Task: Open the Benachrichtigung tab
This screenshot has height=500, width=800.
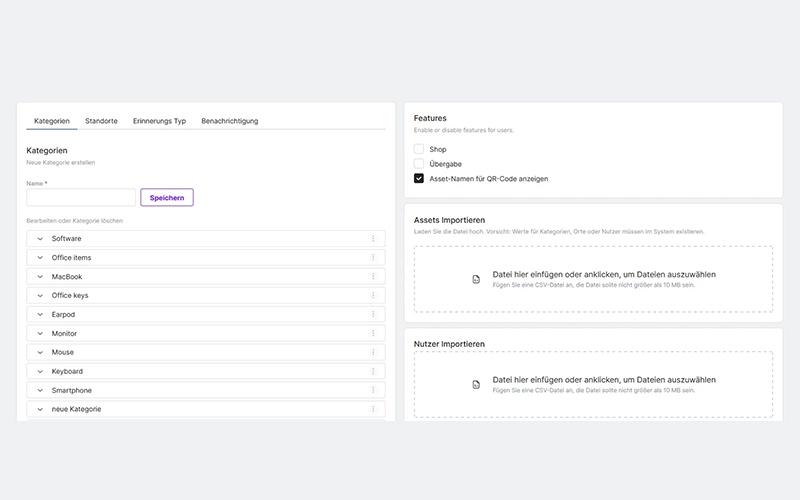Action: [x=230, y=121]
